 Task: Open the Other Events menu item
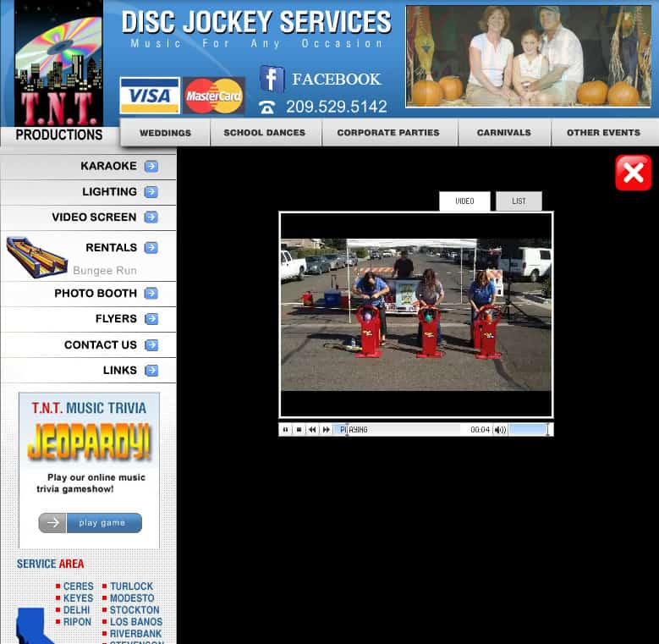click(x=603, y=133)
